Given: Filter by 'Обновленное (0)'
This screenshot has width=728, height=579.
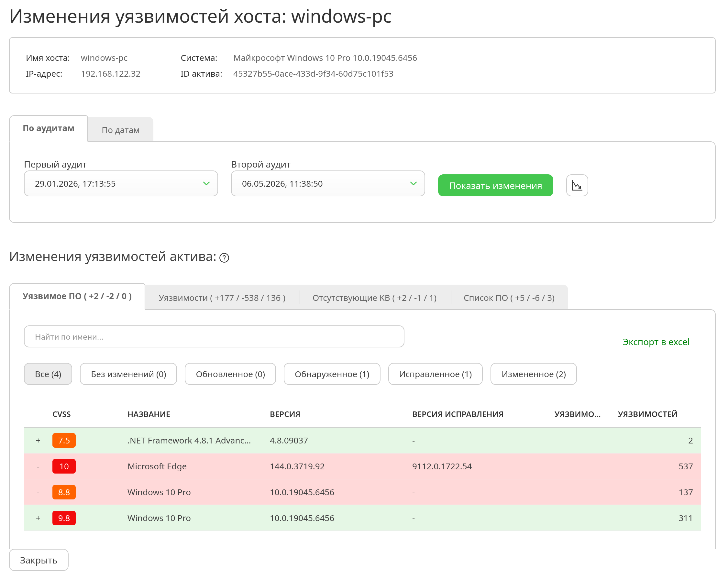Looking at the screenshot, I should [230, 374].
